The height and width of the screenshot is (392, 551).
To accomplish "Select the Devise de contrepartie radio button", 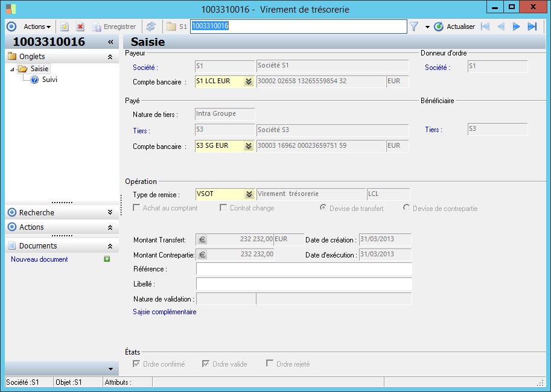I will (x=407, y=208).
